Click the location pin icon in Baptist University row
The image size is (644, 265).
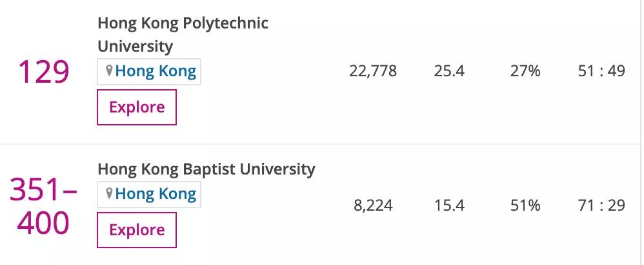coord(108,193)
